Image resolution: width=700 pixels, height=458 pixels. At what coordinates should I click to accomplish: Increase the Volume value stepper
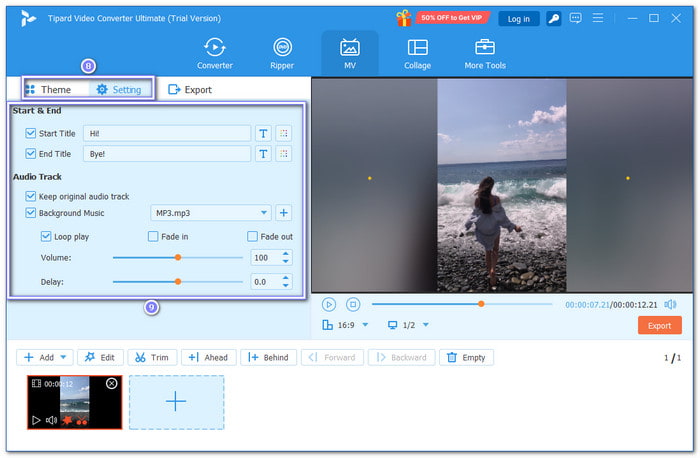pyautogui.click(x=286, y=254)
